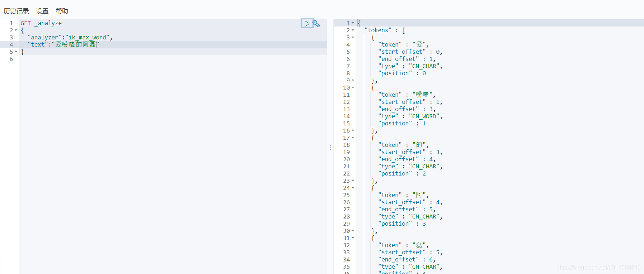Open the wrench request options icon
Image resolution: width=644 pixels, height=274 pixels.
point(316,24)
